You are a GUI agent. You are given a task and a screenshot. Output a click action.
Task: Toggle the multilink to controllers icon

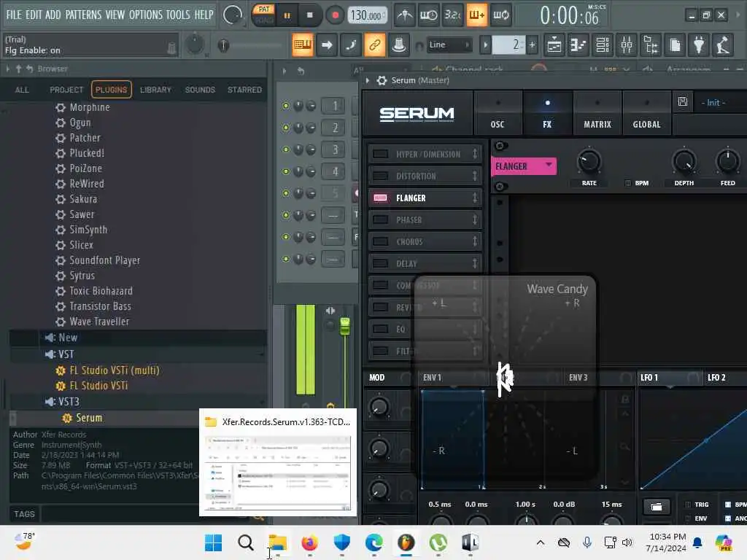[x=375, y=45]
